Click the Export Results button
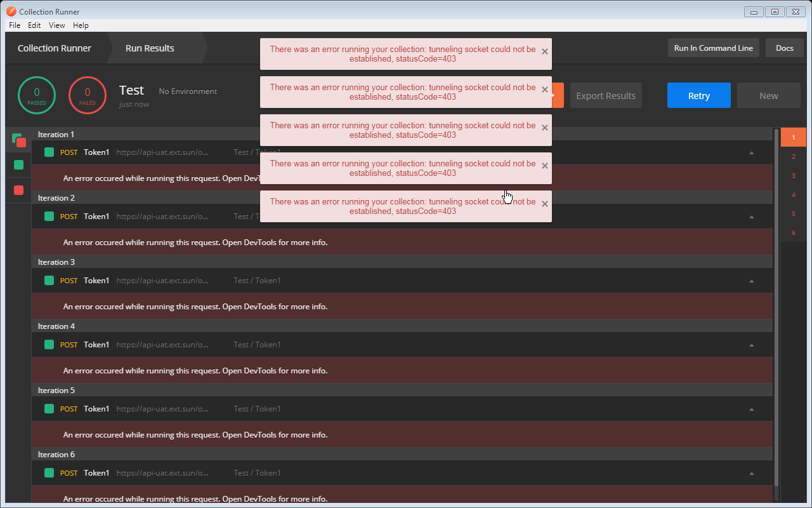This screenshot has width=812, height=508. click(x=605, y=95)
